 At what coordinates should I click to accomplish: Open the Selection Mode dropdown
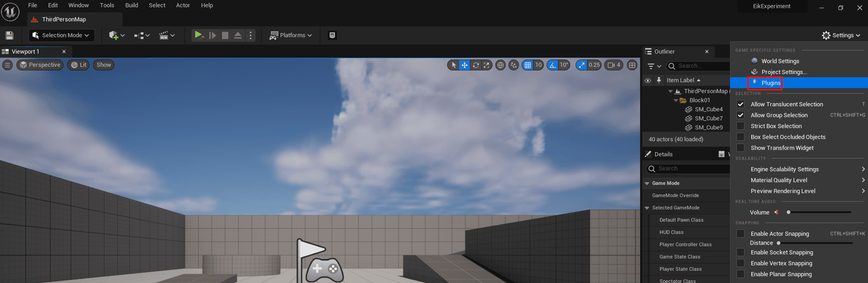pyautogui.click(x=61, y=35)
